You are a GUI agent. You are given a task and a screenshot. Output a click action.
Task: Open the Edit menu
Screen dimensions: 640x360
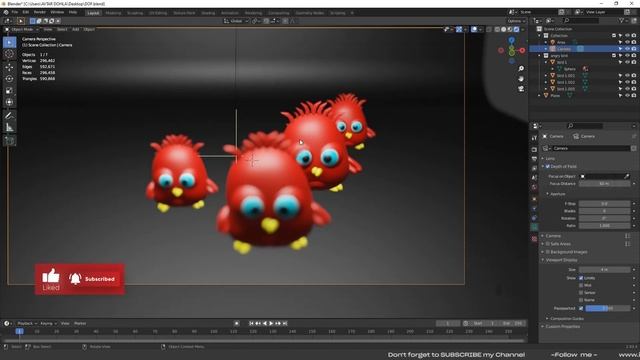tap(26, 12)
